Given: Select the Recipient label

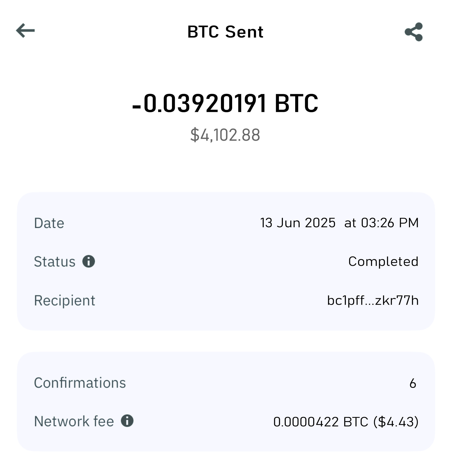Looking at the screenshot, I should click(65, 301).
